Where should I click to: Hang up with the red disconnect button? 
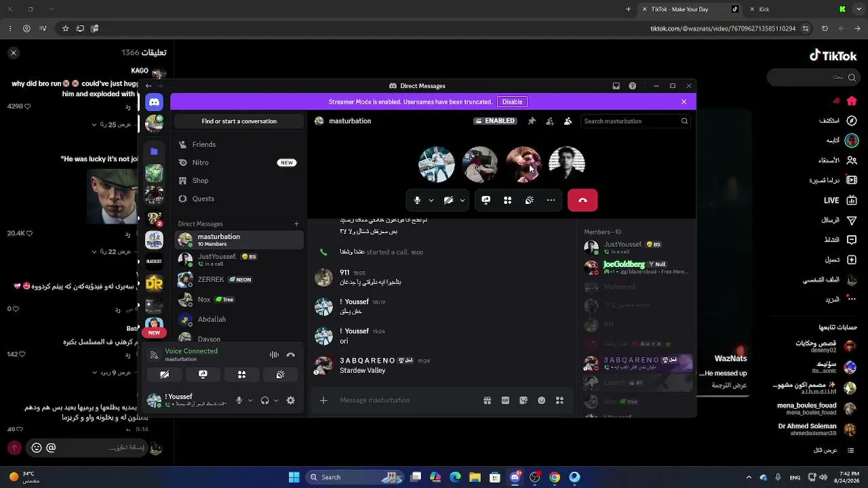[x=583, y=200]
